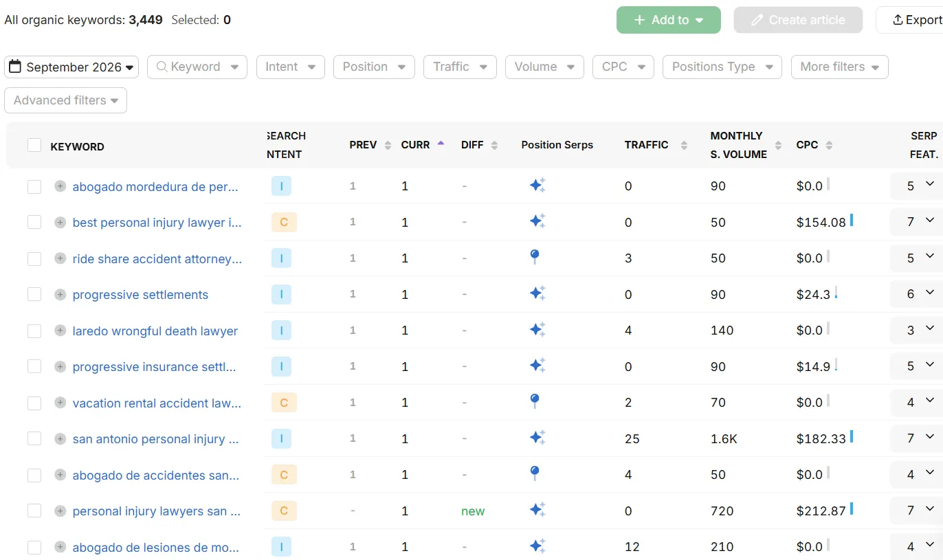Open keyword 'progressive settlements' link

tap(140, 295)
